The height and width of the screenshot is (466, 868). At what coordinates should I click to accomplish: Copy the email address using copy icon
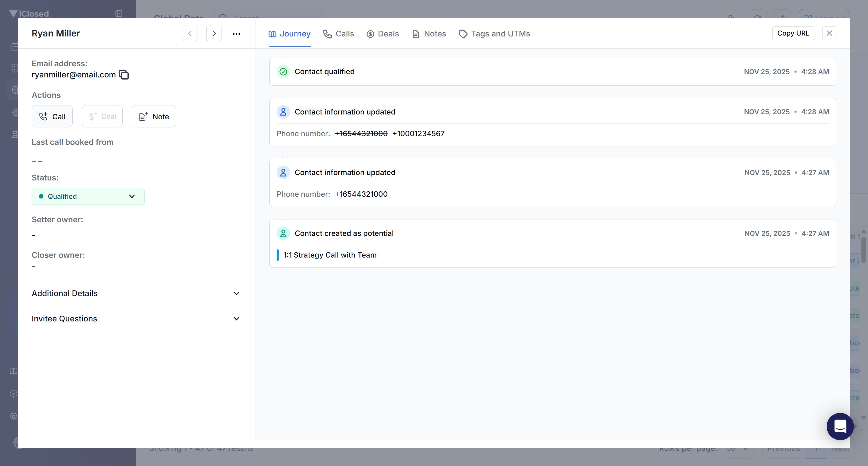pyautogui.click(x=124, y=74)
